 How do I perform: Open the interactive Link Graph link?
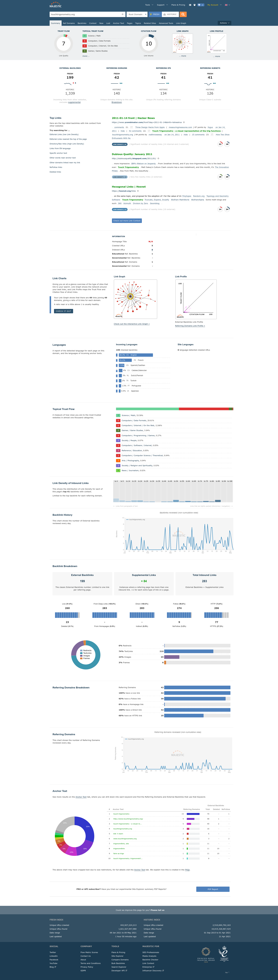132,324
